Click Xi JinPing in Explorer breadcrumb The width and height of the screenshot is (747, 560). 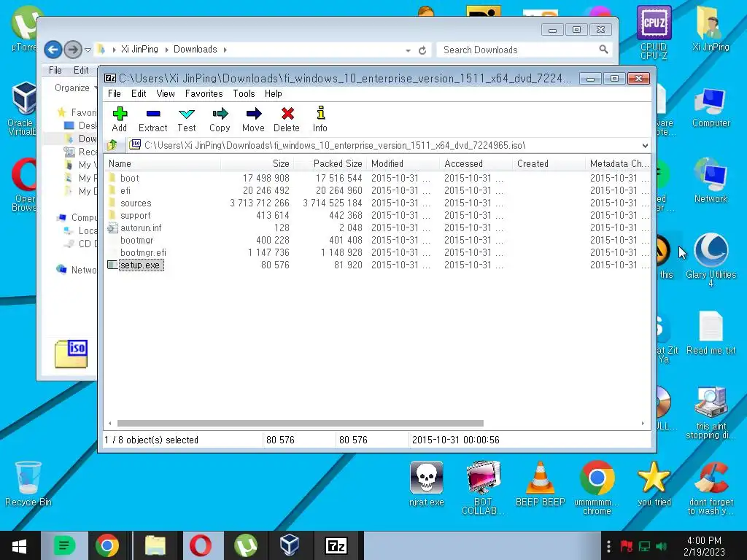pyautogui.click(x=139, y=49)
